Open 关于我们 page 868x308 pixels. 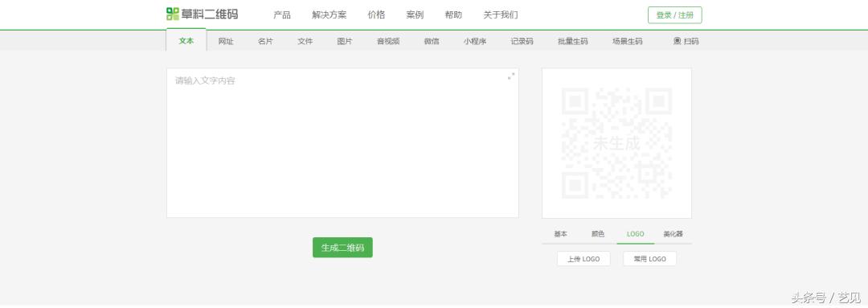(x=501, y=15)
